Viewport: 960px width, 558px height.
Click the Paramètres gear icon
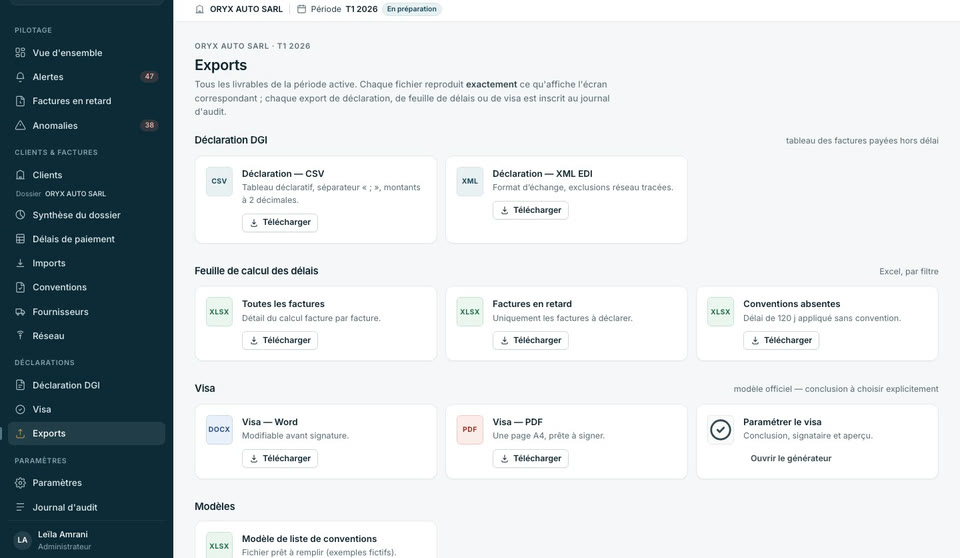20,483
